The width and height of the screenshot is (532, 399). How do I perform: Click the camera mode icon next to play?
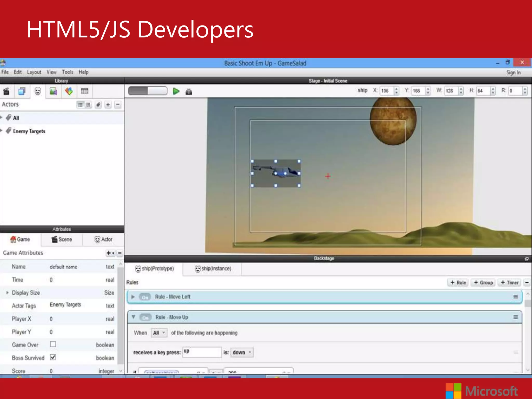tap(189, 92)
